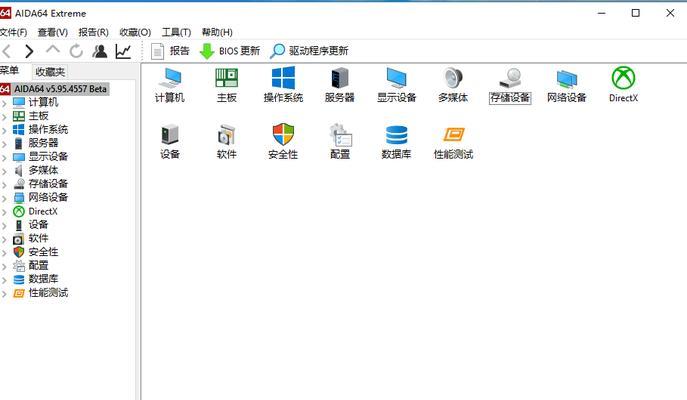
Task: Select 多媒体 label in the sidebar tree
Action: pyautogui.click(x=43, y=170)
